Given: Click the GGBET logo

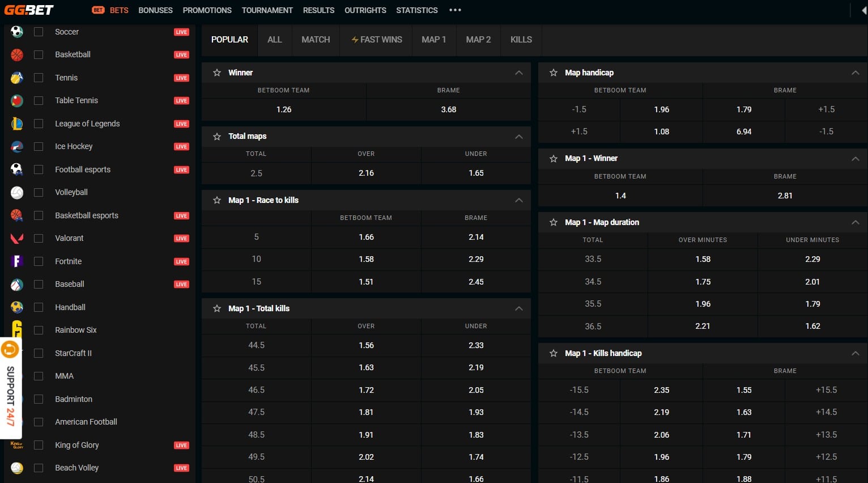Looking at the screenshot, I should 29,10.
